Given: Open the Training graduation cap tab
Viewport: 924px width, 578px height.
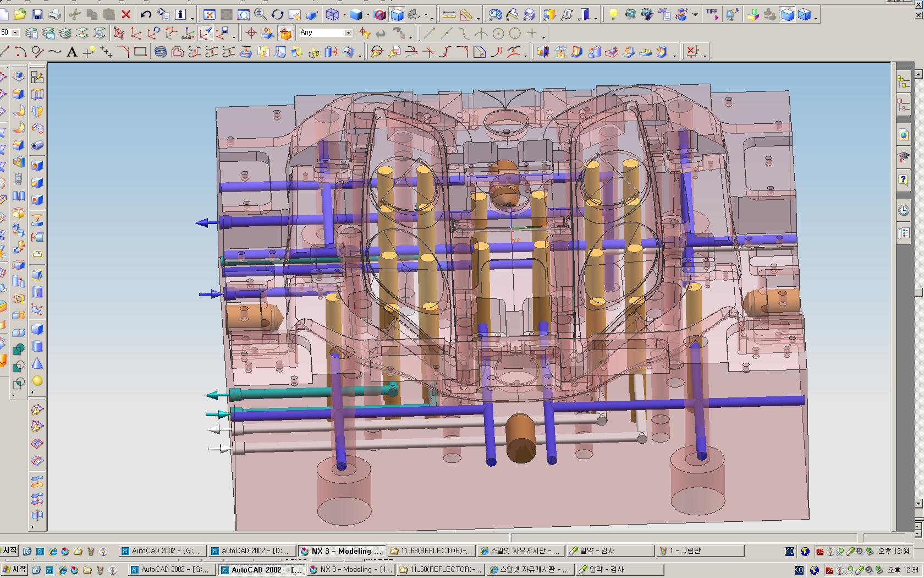Looking at the screenshot, I should (904, 157).
